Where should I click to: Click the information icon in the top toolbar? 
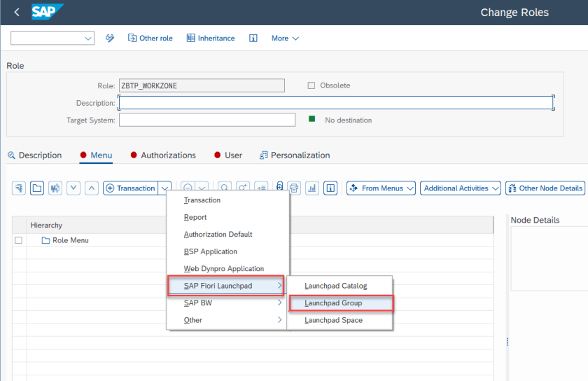(253, 38)
